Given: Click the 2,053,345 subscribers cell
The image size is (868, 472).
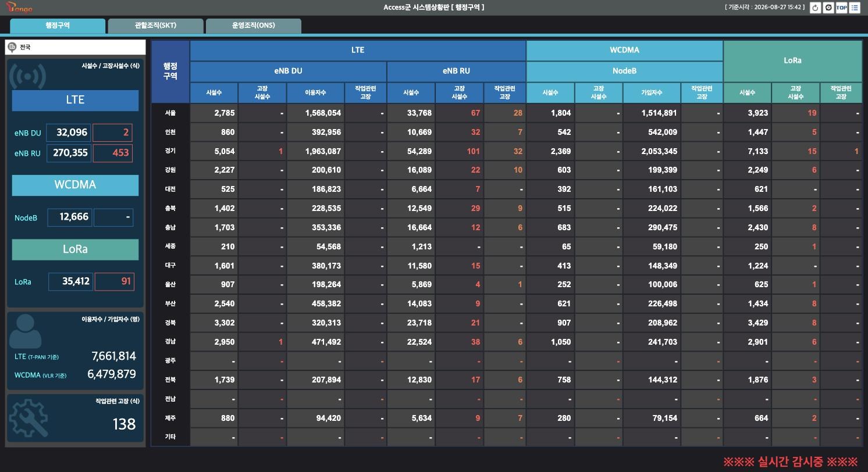Looking at the screenshot, I should 651,151.
